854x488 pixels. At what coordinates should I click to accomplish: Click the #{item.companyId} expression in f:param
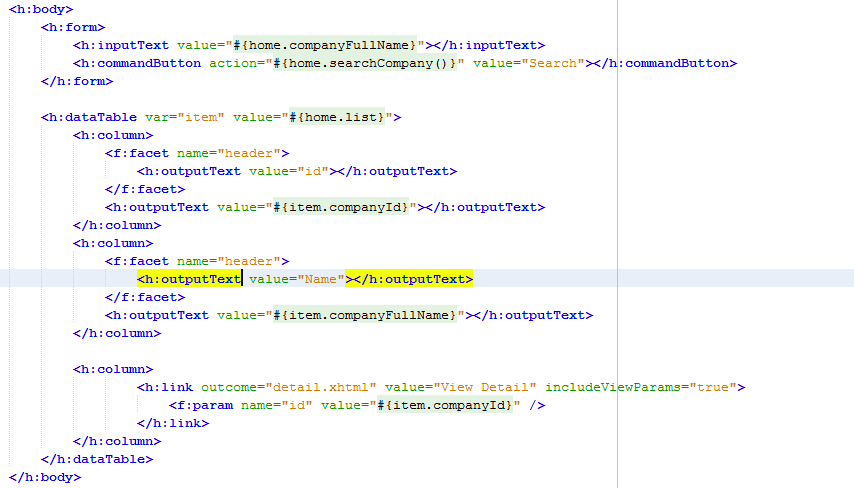tap(445, 405)
